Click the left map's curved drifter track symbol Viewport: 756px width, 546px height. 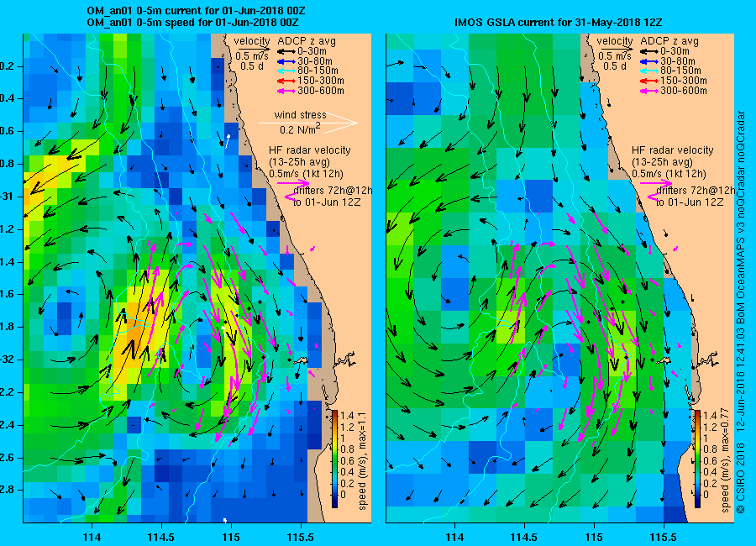coord(291,196)
